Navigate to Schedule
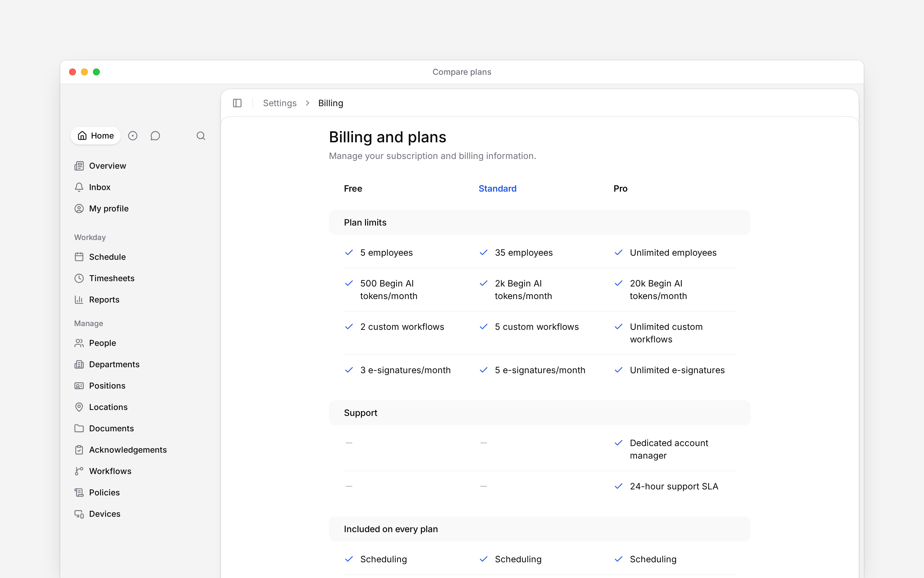This screenshot has width=924, height=578. click(107, 257)
